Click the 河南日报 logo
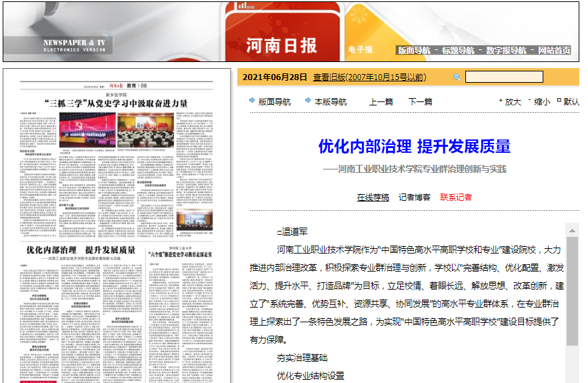Screen dimensions: 588x383 pos(281,45)
